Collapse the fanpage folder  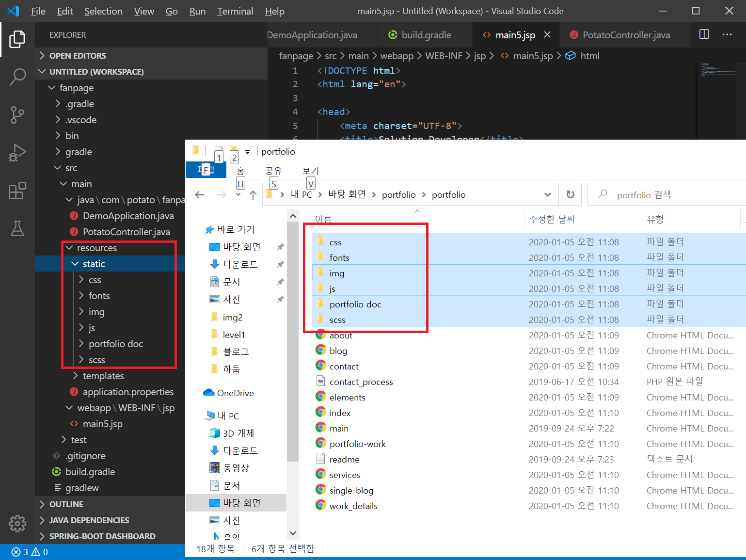(52, 88)
